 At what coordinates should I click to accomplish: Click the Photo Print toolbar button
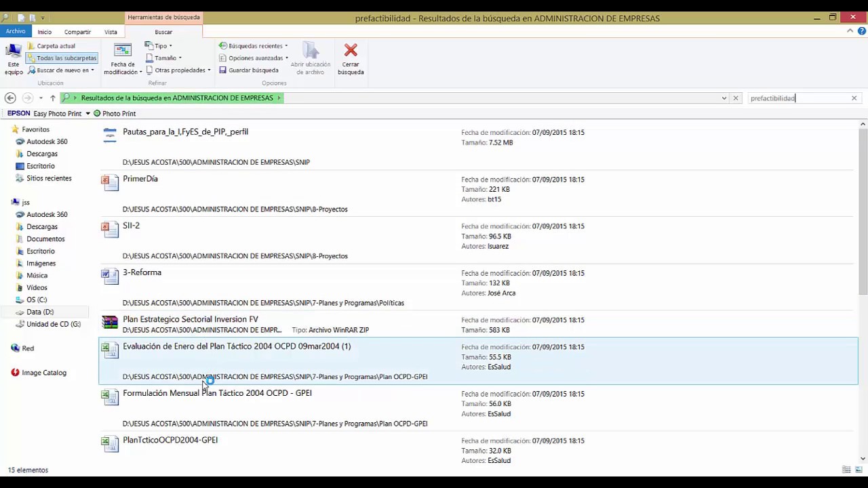115,114
